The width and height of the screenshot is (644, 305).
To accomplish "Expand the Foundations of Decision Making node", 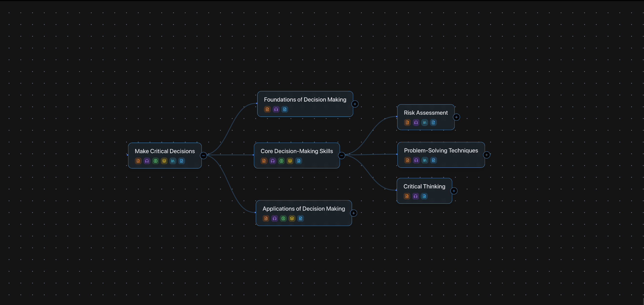I will (355, 104).
